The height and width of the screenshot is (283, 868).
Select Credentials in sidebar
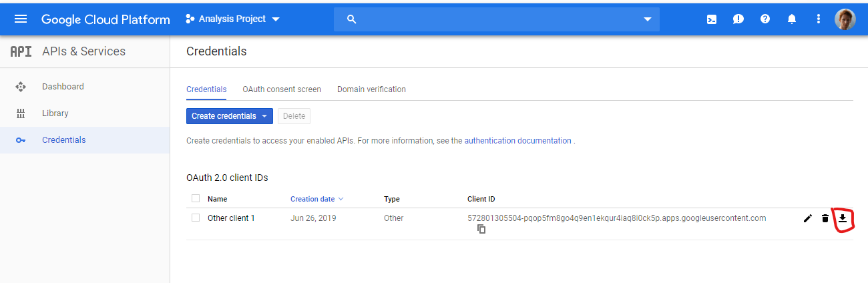pos(85,140)
